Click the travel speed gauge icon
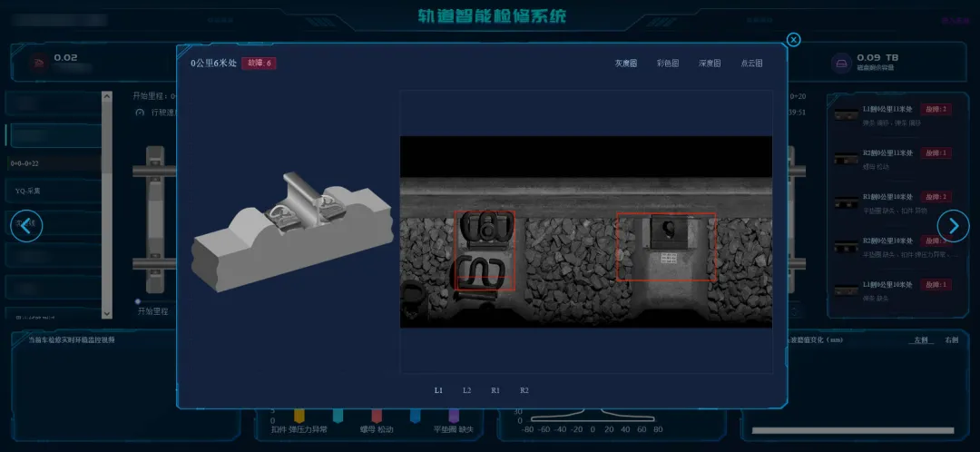The width and height of the screenshot is (980, 452). point(140,113)
